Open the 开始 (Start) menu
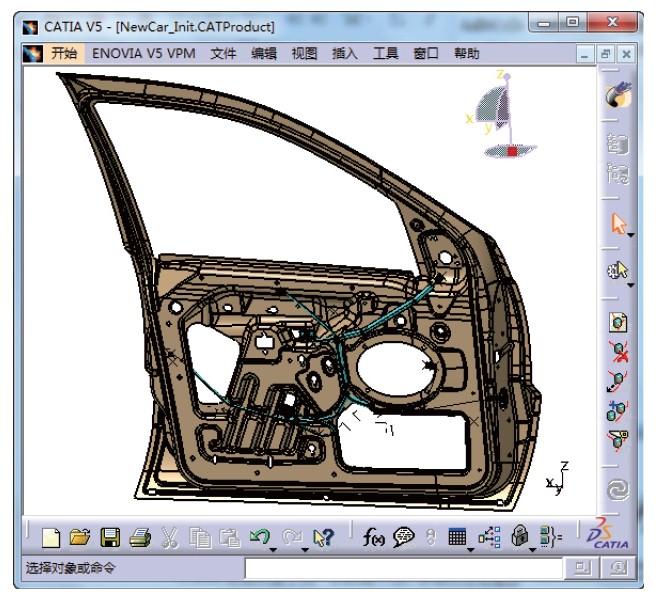658x608 pixels. 63,54
